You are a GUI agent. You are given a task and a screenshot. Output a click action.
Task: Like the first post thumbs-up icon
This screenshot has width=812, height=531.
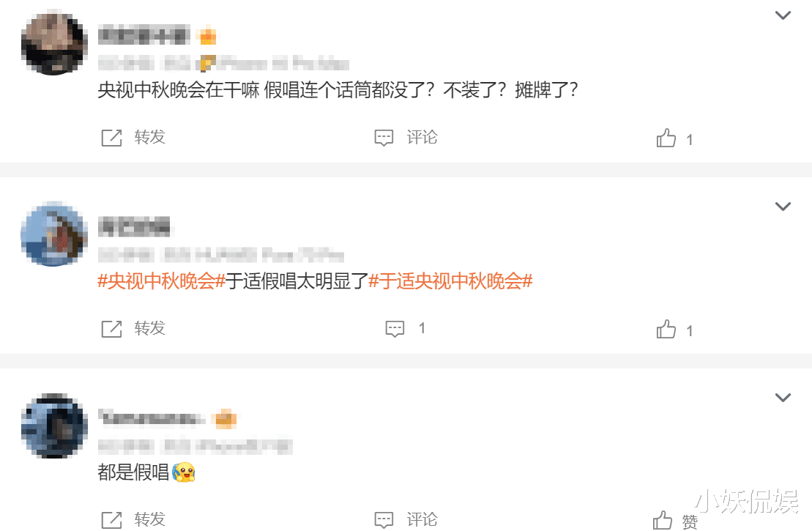click(x=666, y=138)
